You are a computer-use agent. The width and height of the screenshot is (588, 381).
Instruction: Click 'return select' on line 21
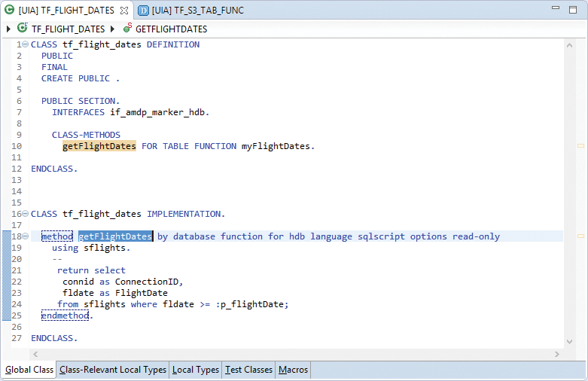pyautogui.click(x=92, y=270)
